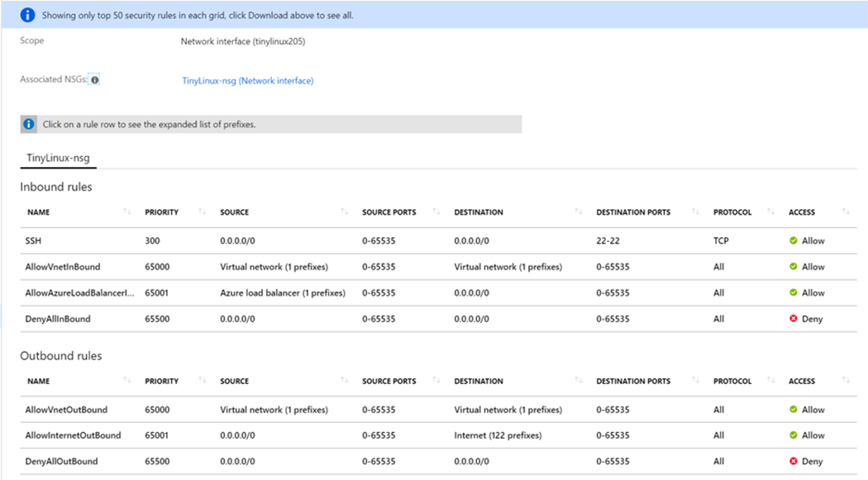Select the TinyLinux-nsg tab
The width and height of the screenshot is (868, 480).
tap(58, 157)
